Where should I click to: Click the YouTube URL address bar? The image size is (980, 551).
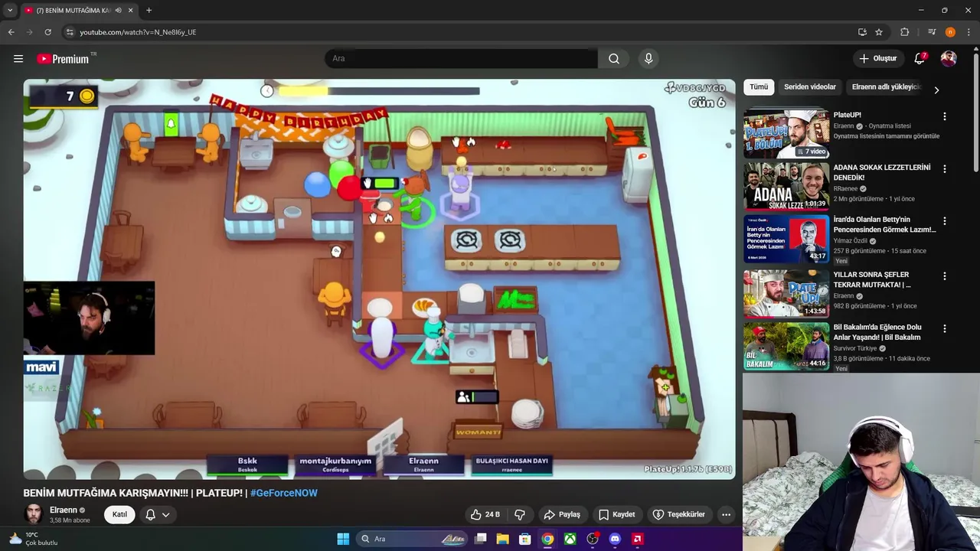[459, 32]
